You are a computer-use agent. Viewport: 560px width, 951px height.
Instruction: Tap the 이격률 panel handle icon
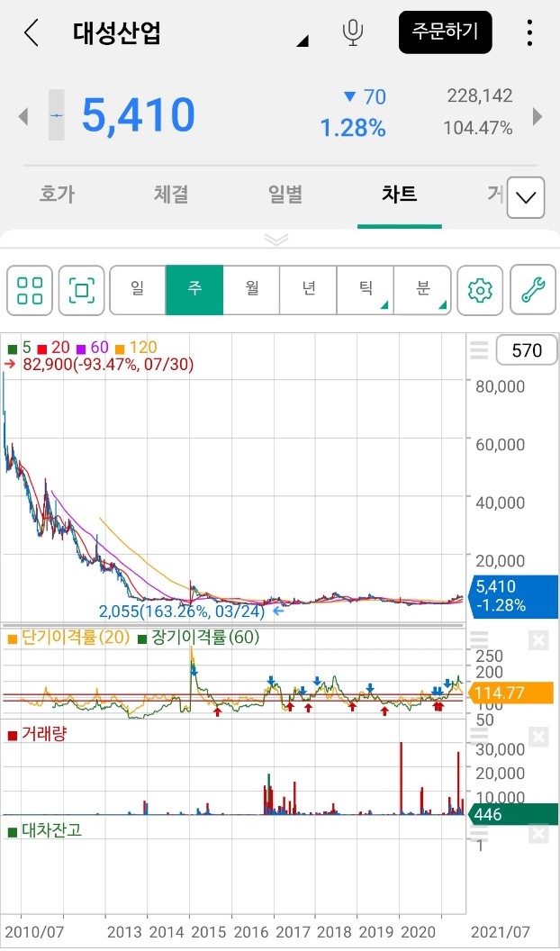click(x=479, y=640)
